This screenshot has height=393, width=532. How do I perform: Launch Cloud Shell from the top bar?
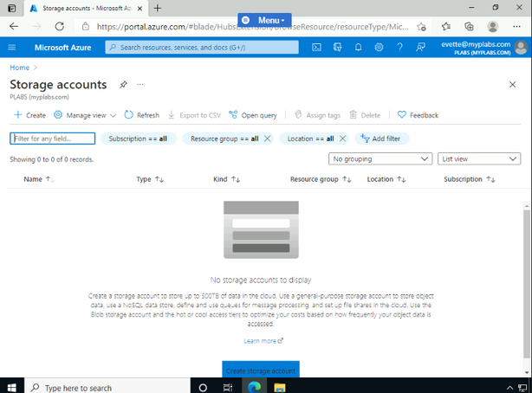pos(316,47)
